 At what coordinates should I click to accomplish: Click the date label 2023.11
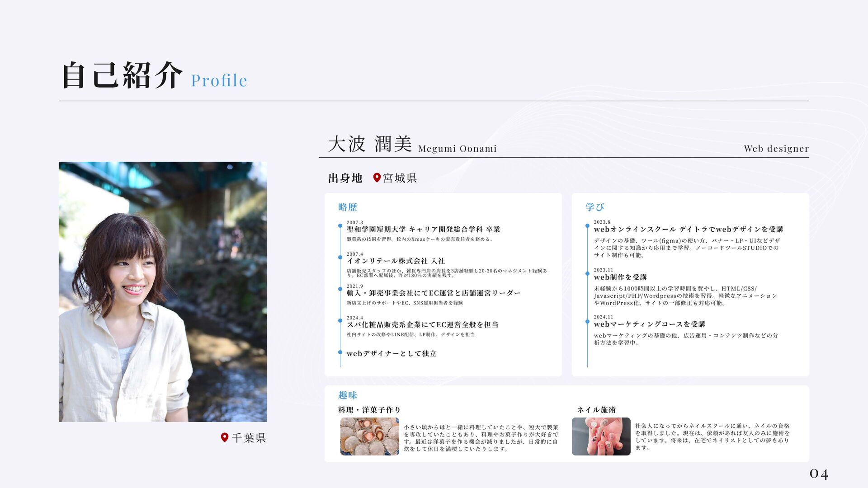coord(604,270)
